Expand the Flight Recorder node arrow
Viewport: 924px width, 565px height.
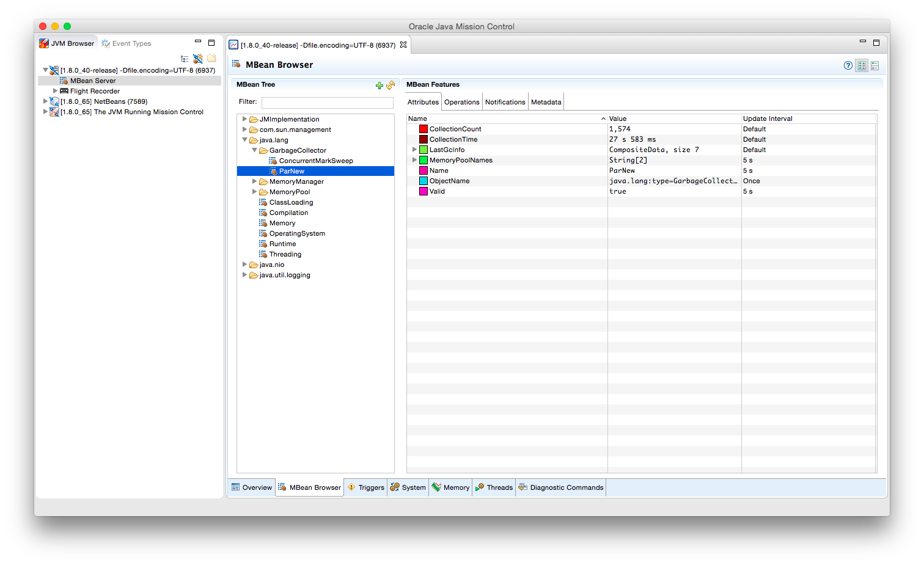55,91
